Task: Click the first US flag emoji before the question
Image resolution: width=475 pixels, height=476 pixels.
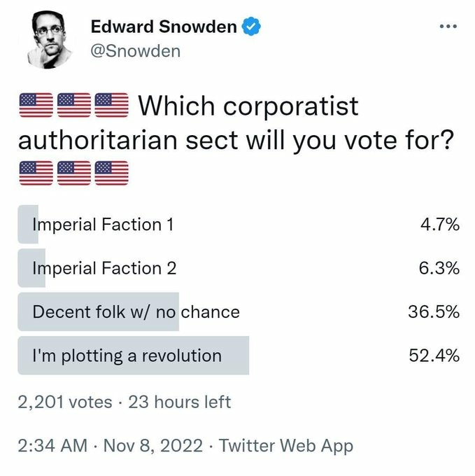Action: click(x=35, y=106)
